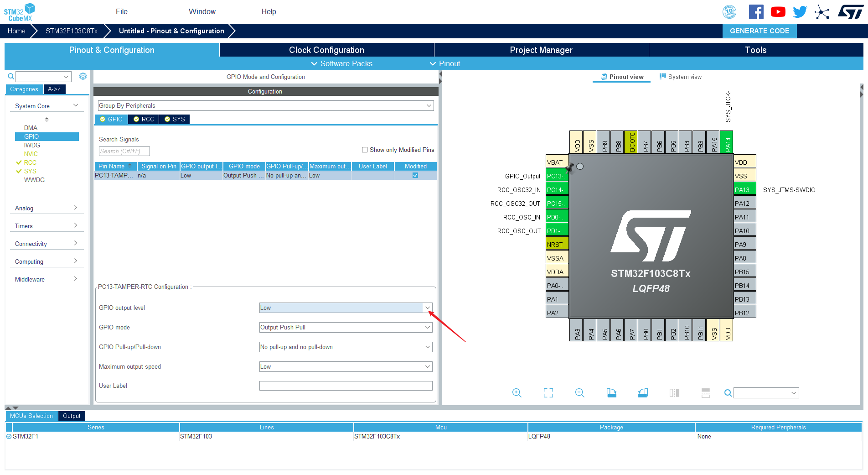Select the RCC configuration tab

pos(144,119)
